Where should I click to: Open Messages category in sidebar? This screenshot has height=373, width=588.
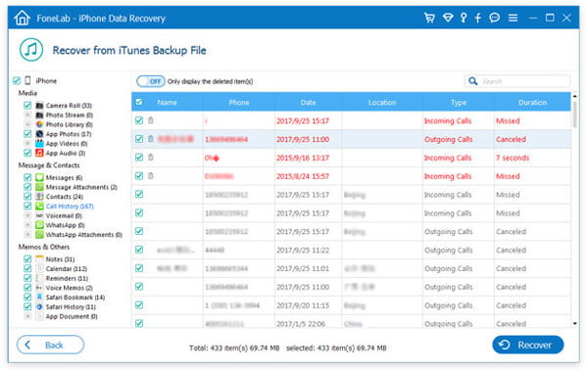tap(64, 177)
